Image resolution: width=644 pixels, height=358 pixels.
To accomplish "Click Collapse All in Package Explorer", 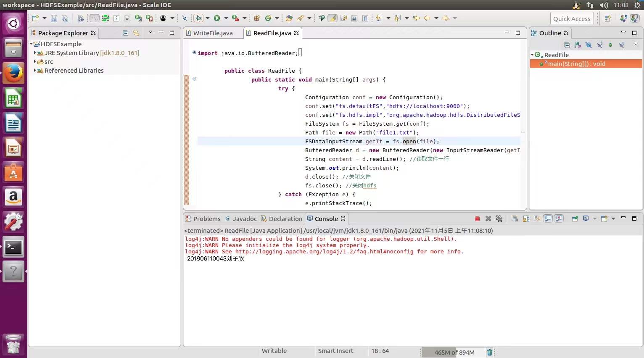I will point(125,33).
